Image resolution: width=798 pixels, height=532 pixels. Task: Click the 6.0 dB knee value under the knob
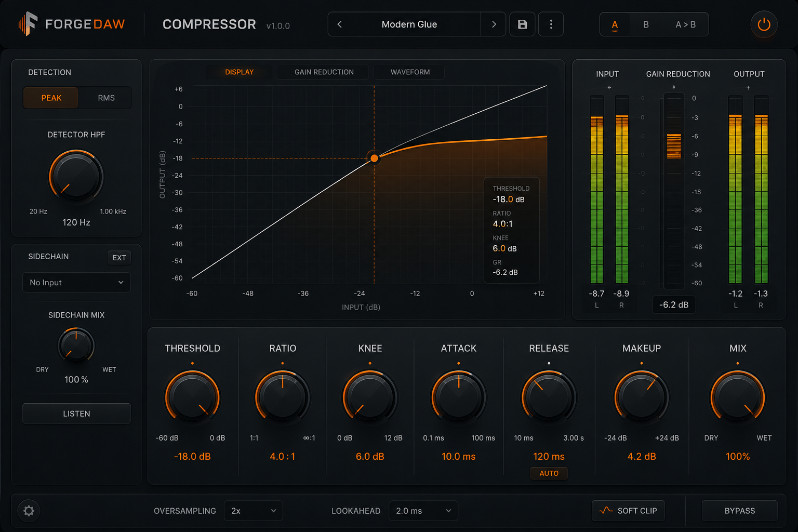[x=370, y=457]
